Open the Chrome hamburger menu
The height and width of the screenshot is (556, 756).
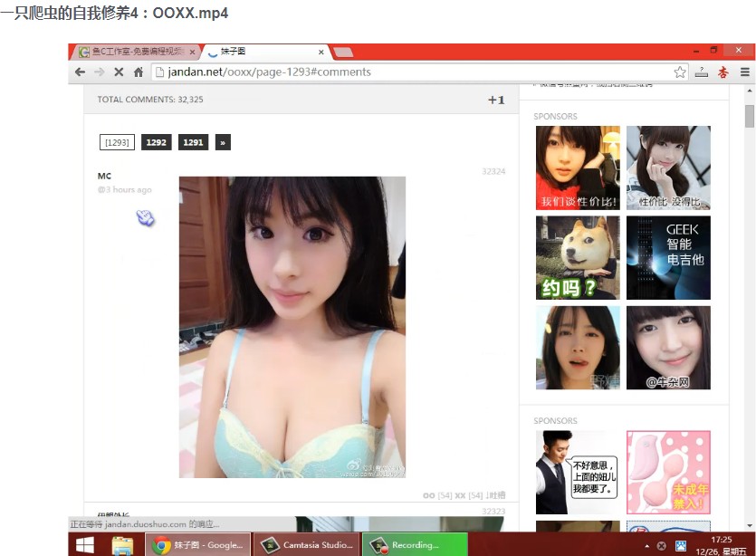click(x=744, y=72)
